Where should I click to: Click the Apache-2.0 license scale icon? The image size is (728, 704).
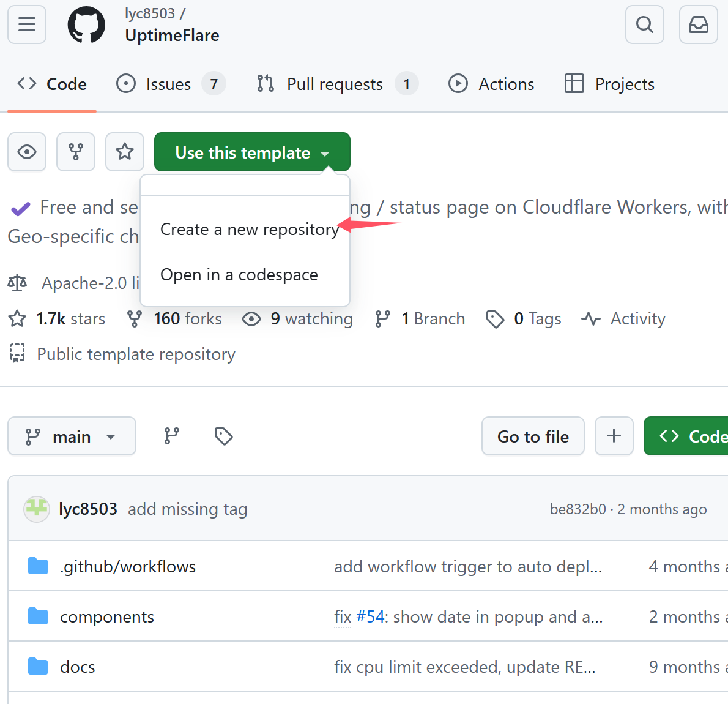17,283
